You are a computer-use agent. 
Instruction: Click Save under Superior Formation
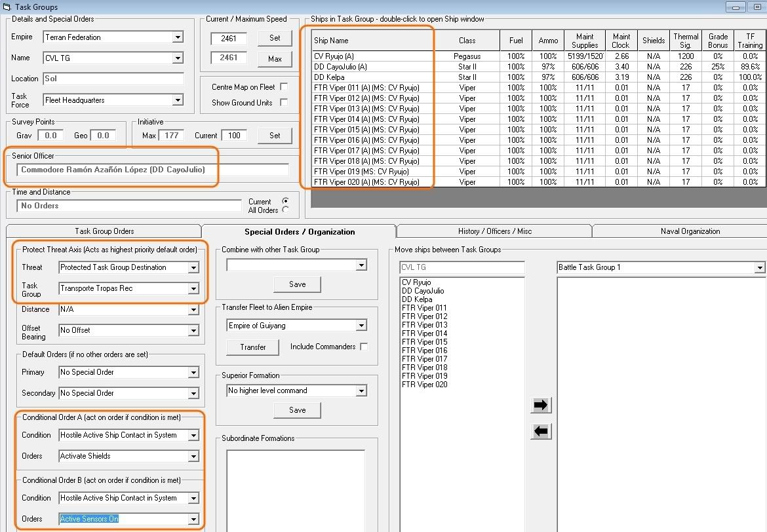[298, 410]
